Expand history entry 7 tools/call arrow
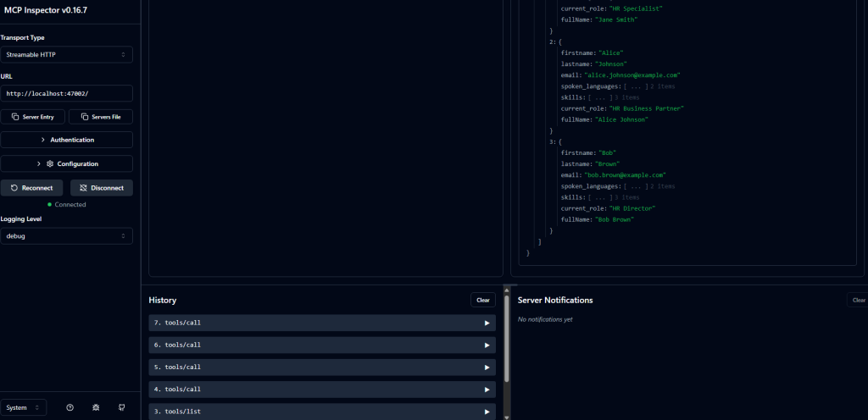This screenshot has width=868, height=420. tap(487, 323)
